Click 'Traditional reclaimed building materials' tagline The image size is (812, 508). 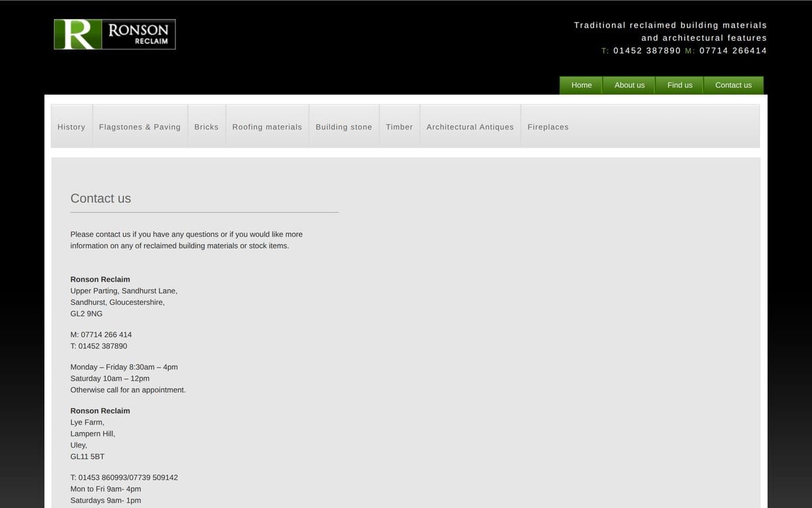pyautogui.click(x=671, y=25)
